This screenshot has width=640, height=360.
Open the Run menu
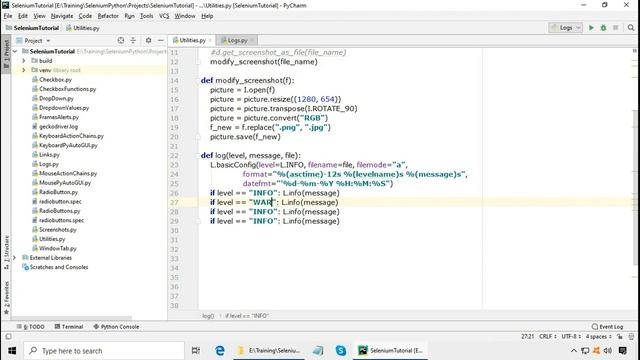[x=129, y=16]
